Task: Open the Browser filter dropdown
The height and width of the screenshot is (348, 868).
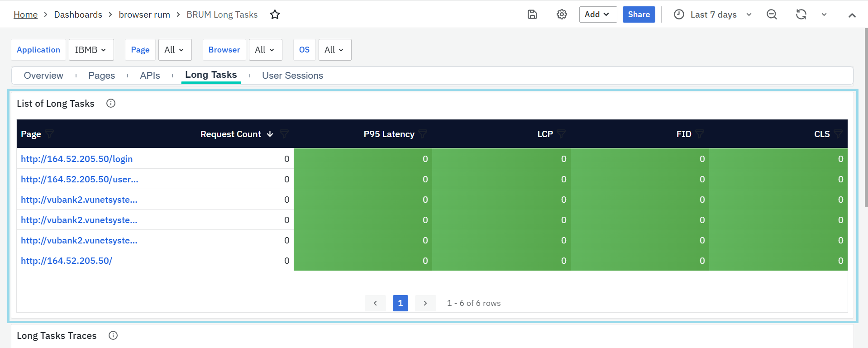Action: pos(265,50)
